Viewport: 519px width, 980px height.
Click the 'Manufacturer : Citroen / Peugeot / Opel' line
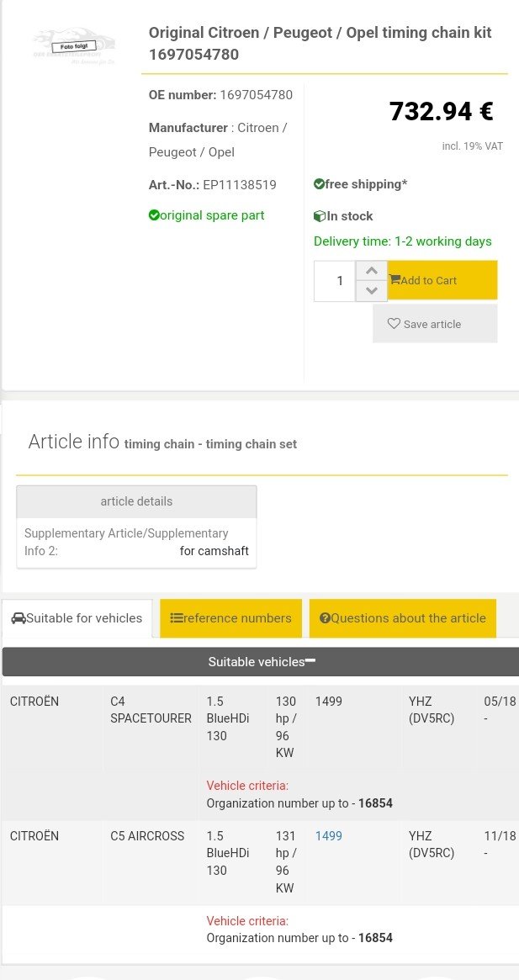(218, 140)
